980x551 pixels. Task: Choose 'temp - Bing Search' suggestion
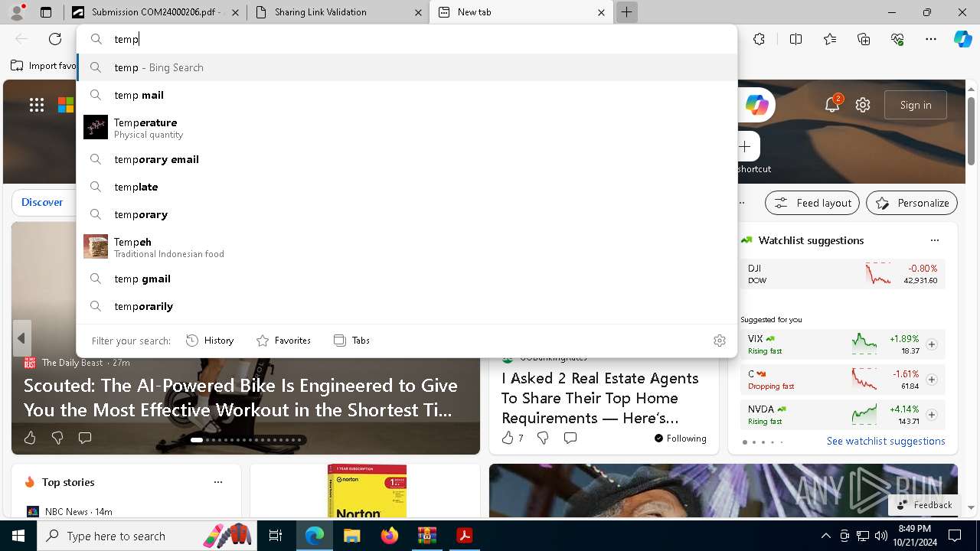click(x=407, y=67)
